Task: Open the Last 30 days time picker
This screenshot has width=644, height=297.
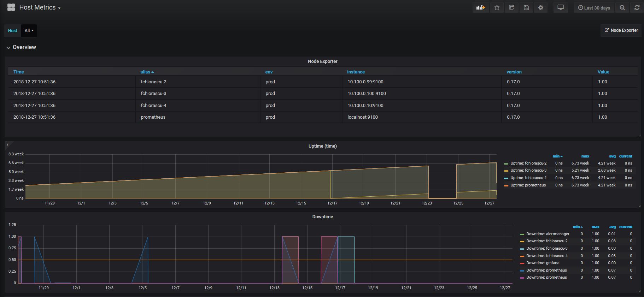Action: click(594, 8)
